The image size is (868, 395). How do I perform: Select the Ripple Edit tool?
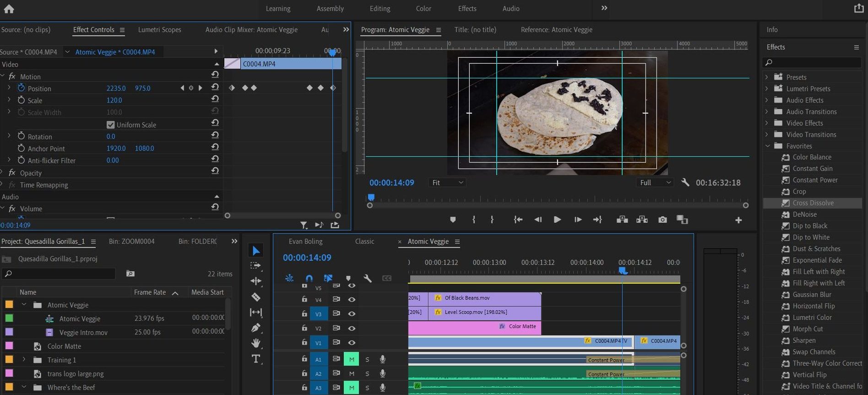click(x=256, y=281)
